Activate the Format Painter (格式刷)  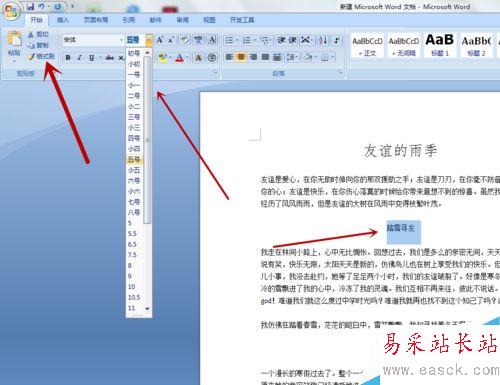click(x=41, y=56)
